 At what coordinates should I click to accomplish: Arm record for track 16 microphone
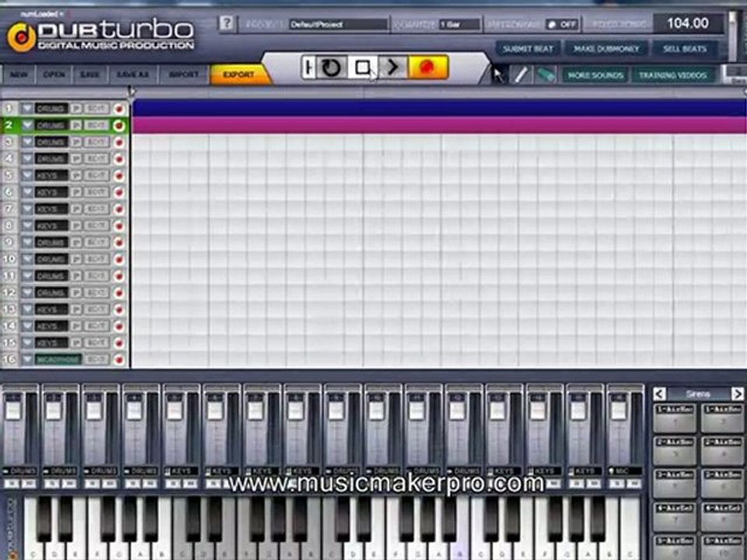(119, 359)
